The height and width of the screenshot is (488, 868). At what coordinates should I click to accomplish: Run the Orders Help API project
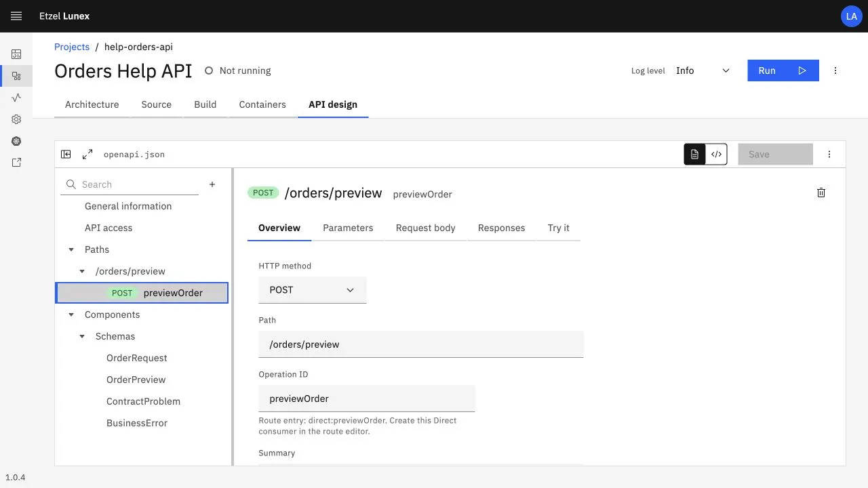pos(783,70)
